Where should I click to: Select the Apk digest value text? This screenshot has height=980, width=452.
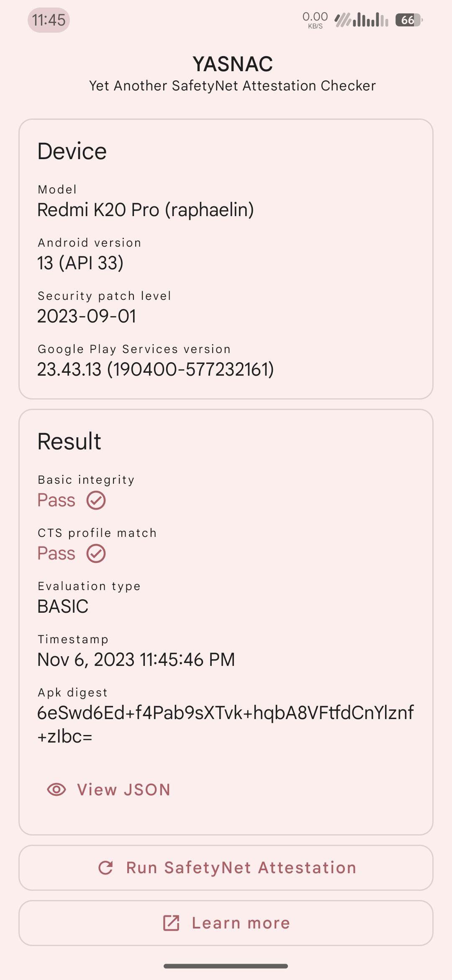pyautogui.click(x=226, y=724)
